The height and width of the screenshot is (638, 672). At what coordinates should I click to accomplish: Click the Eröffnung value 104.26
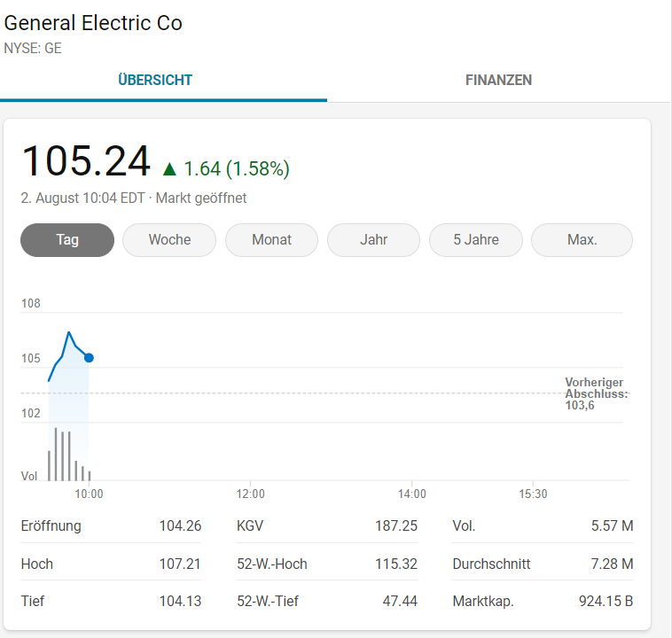[180, 526]
